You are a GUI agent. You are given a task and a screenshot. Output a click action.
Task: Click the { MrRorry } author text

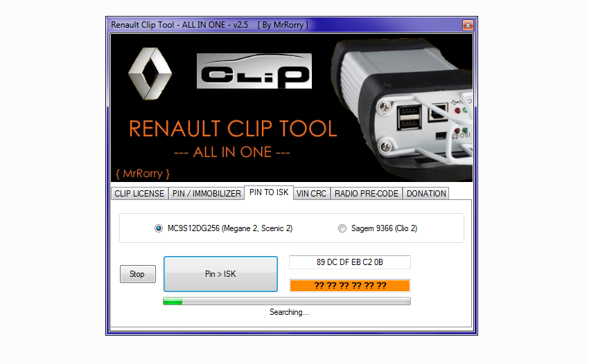point(143,174)
